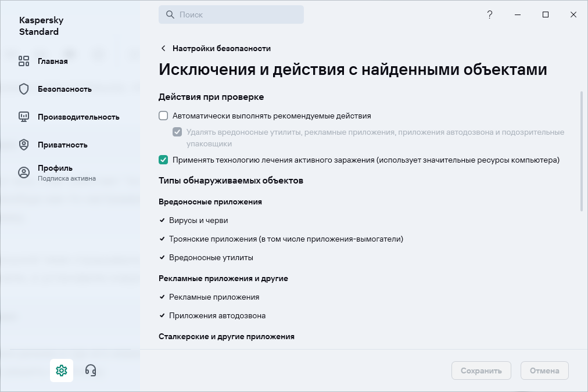The height and width of the screenshot is (392, 588).
Task: Click the Отмена button
Action: [x=544, y=371]
